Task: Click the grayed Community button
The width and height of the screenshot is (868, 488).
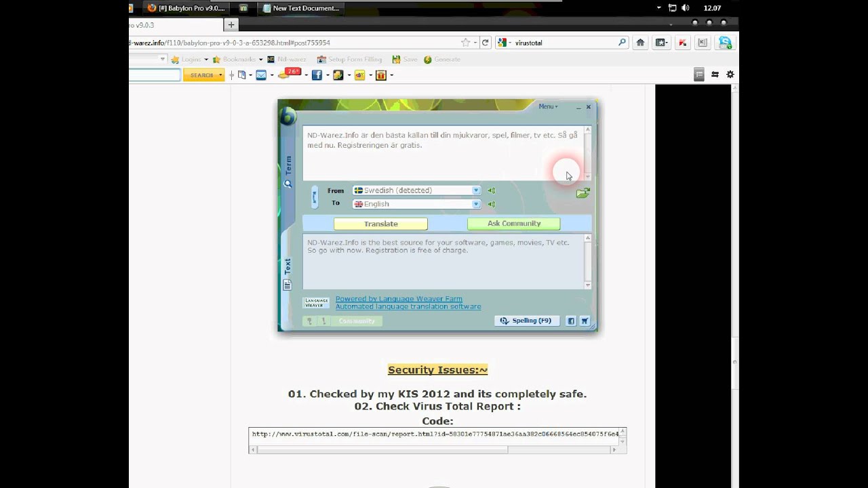Action: pyautogui.click(x=356, y=321)
